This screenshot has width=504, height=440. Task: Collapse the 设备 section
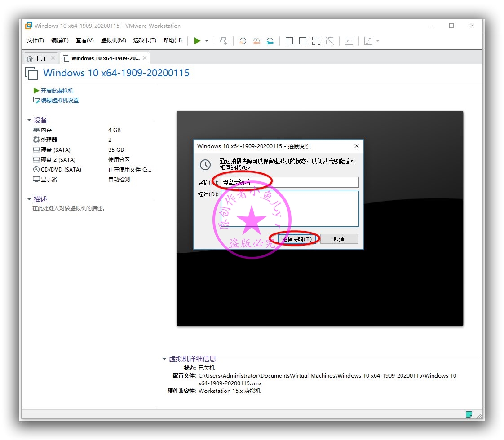(x=29, y=120)
